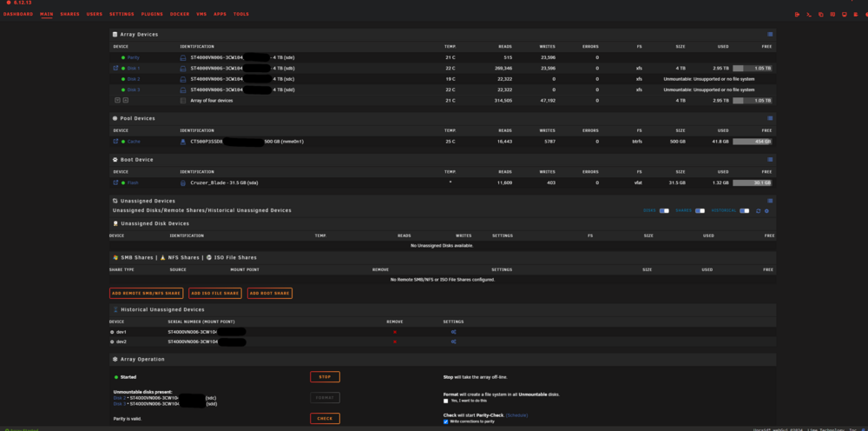Expand array rows with the right-arrow box
The width and height of the screenshot is (868, 431).
pyautogui.click(x=126, y=100)
